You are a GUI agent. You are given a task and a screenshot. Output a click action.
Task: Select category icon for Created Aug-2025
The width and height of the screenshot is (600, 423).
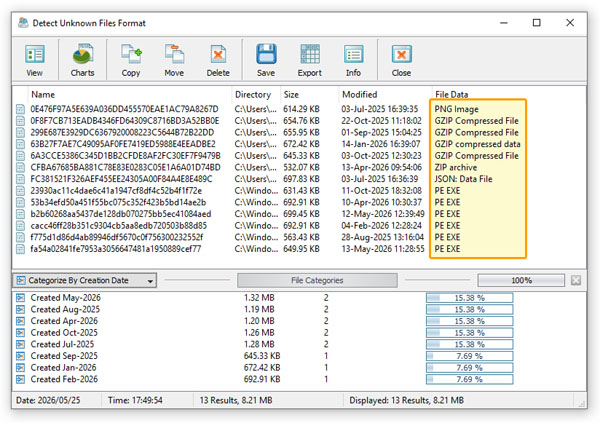coord(20,309)
